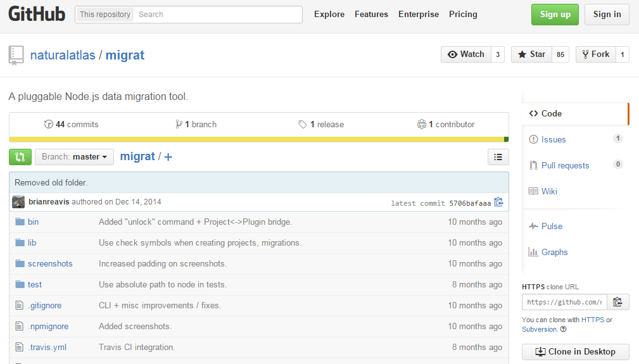
Task: Click the Pulse activity icon
Action: click(533, 226)
